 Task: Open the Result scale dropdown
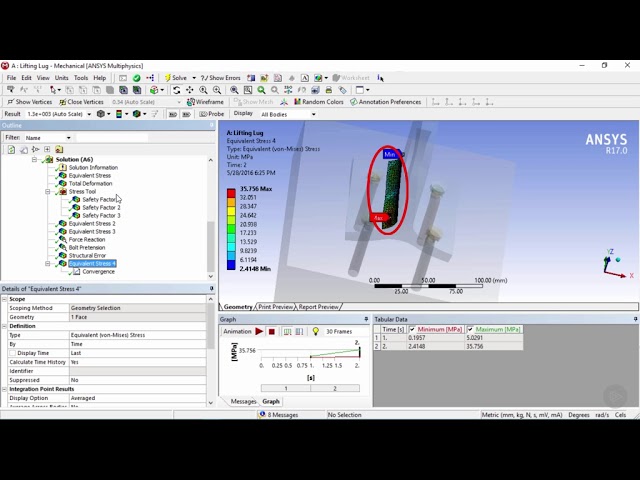(x=89, y=114)
